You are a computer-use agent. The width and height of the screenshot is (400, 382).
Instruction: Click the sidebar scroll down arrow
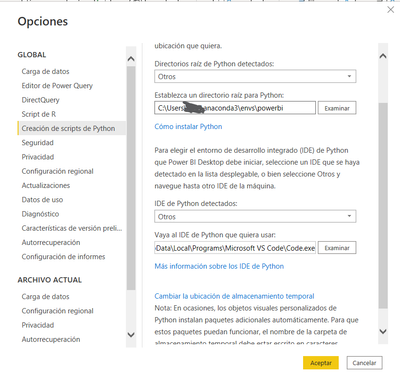[x=131, y=334]
